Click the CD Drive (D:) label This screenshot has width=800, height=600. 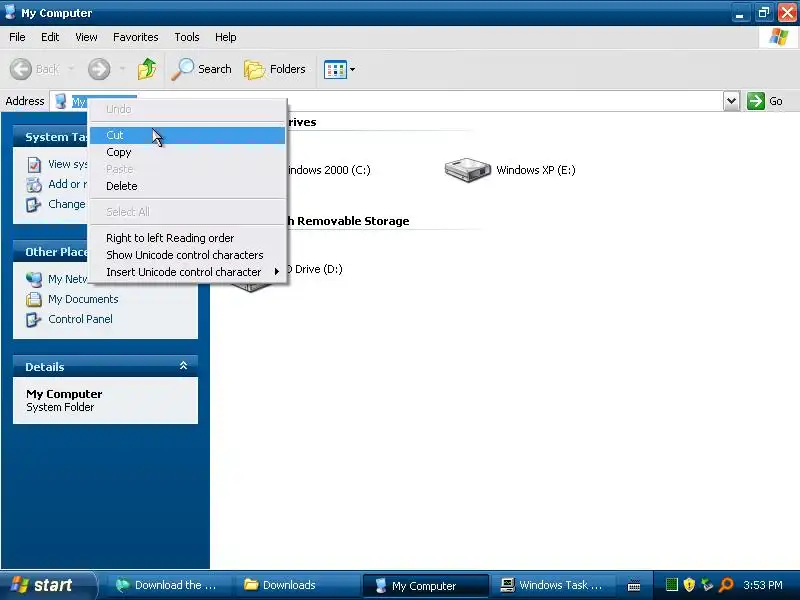315,269
